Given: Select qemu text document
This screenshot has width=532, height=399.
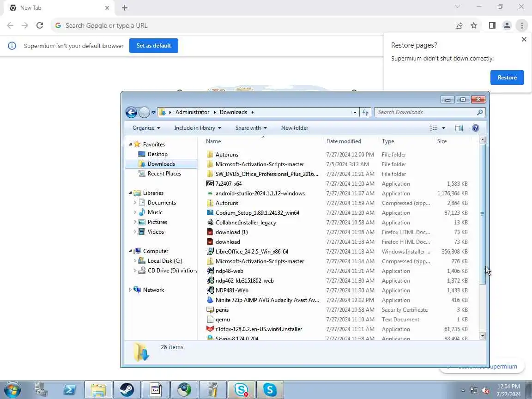Looking at the screenshot, I should click(x=223, y=319).
